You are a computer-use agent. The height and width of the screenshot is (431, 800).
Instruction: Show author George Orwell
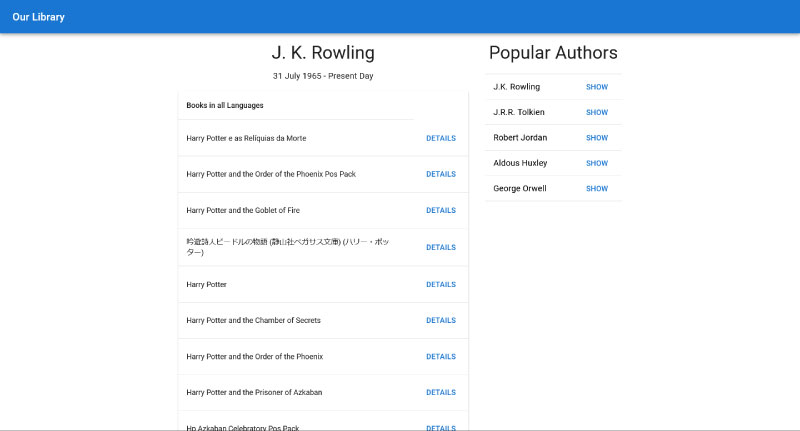[597, 189]
